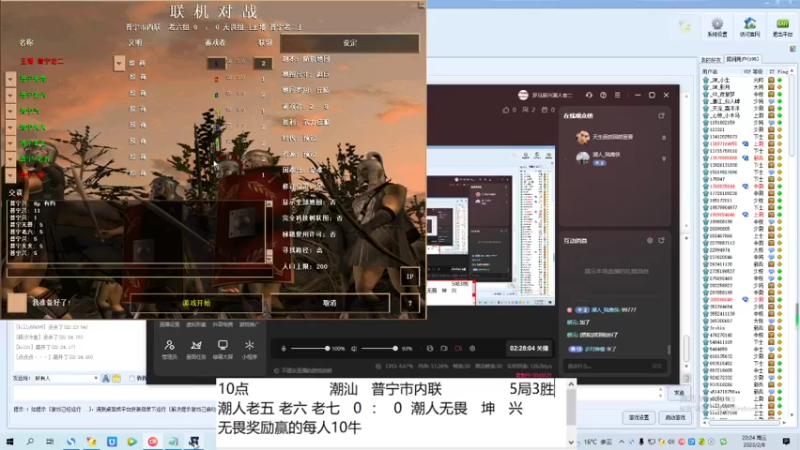800x450 pixels.
Task: Open taskbar search magnifier
Action: tap(30, 441)
